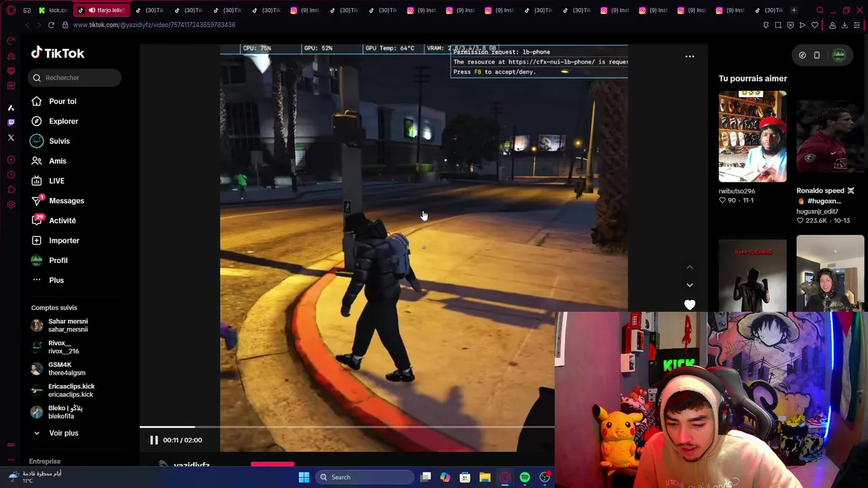Open the Opera account profile icon

(x=832, y=25)
